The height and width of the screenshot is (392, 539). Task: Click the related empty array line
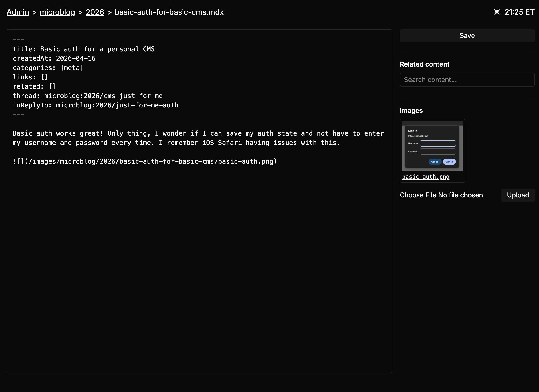(x=34, y=87)
